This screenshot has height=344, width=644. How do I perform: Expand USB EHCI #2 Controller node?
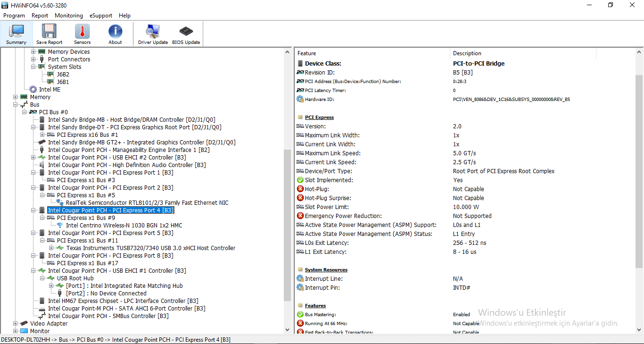coord(33,157)
